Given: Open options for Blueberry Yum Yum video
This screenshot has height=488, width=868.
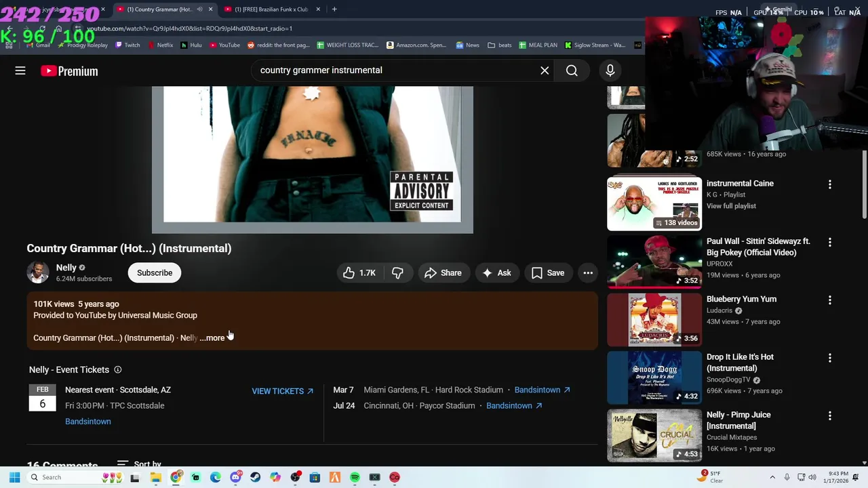Looking at the screenshot, I should 829,300.
